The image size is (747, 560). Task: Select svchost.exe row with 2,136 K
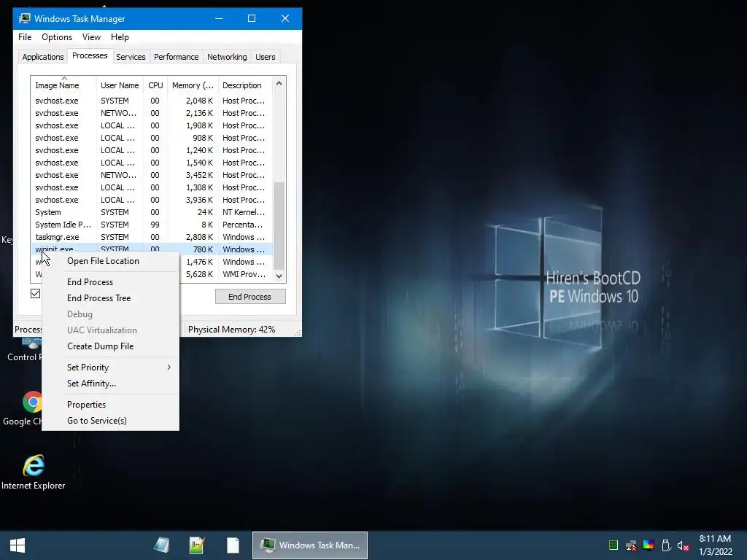(152, 113)
